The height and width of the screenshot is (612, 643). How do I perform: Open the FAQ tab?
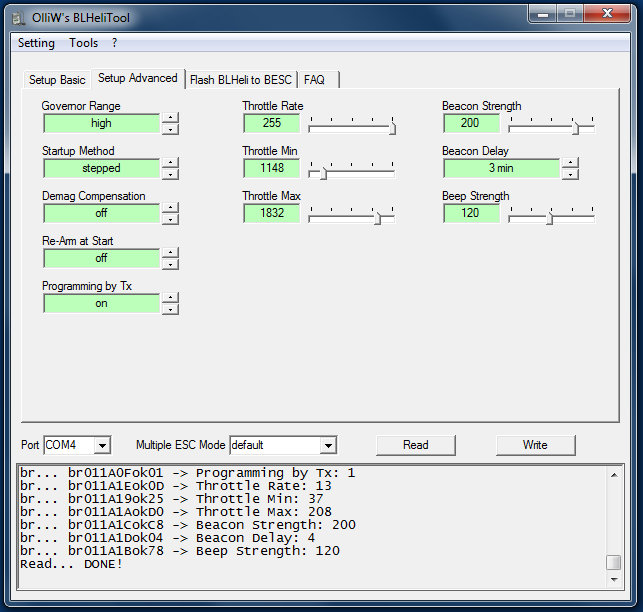314,80
